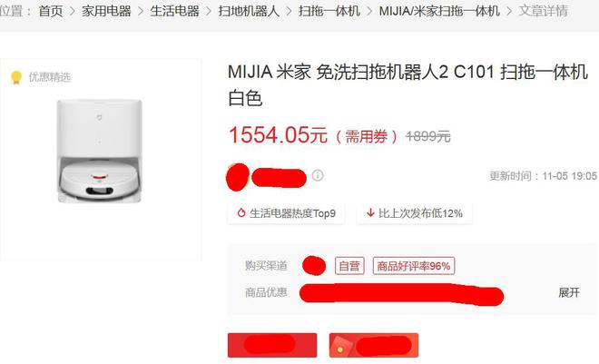Image resolution: width=599 pixels, height=364 pixels.
Task: Click the 自营 tag
Action: point(349,266)
